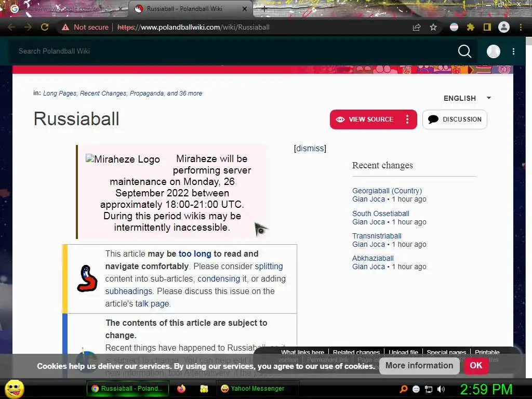Viewport: 532px width, 399px height.
Task: Open 'Upload file' tool link
Action: [x=403, y=352]
